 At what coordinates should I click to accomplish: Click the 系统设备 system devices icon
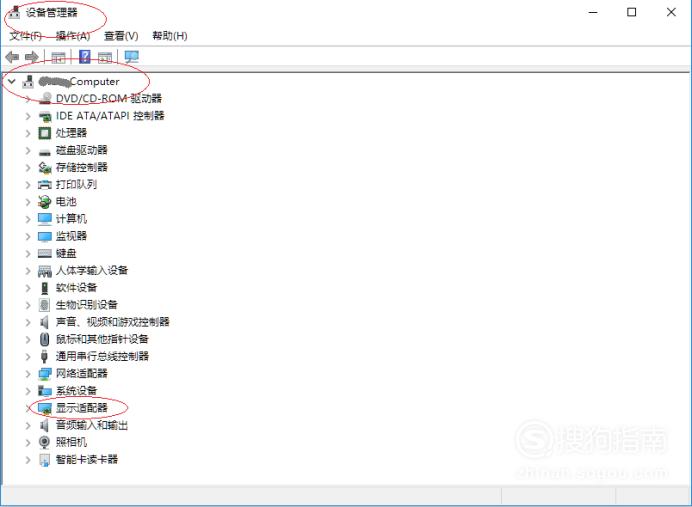(45, 391)
